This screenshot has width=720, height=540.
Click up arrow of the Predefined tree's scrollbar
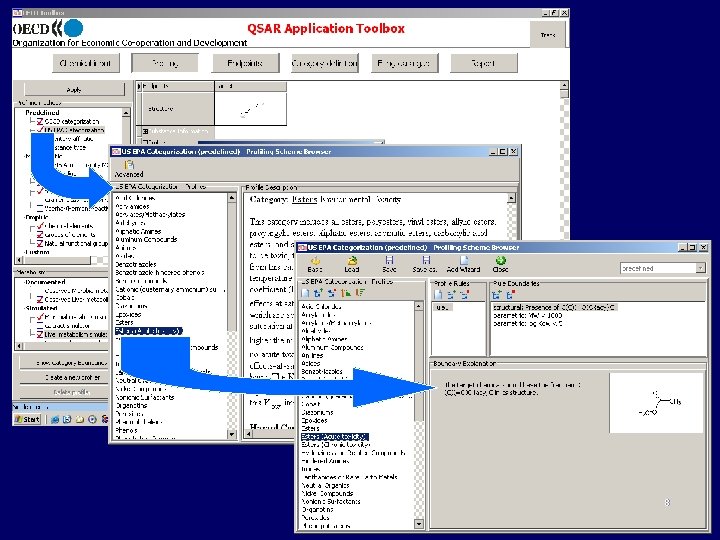coord(126,112)
